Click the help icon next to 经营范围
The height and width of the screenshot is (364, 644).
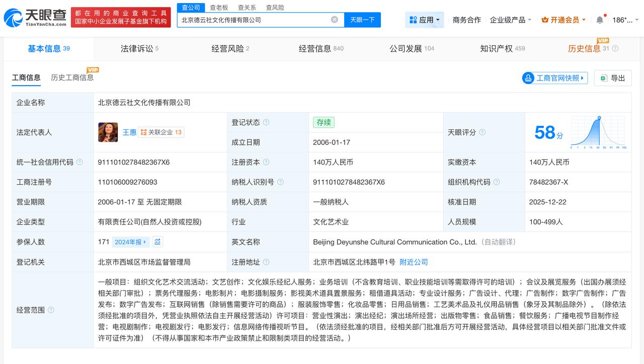click(51, 310)
